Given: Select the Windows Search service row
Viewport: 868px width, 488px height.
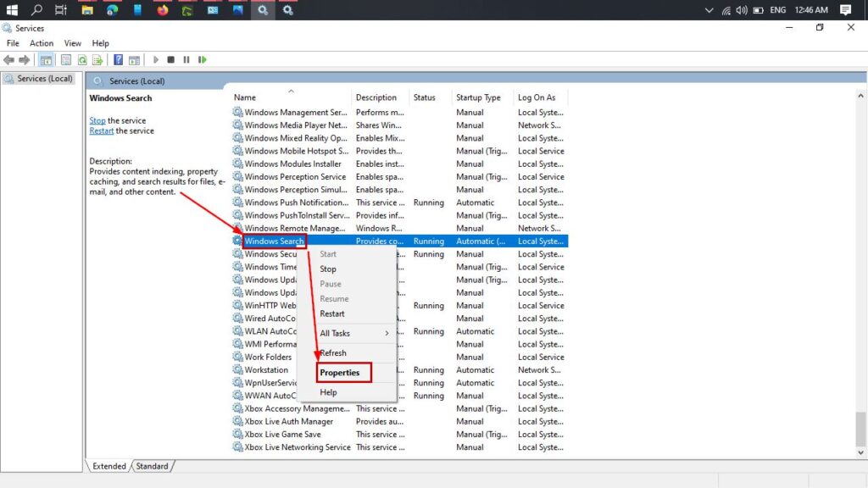Looking at the screenshot, I should [x=400, y=241].
